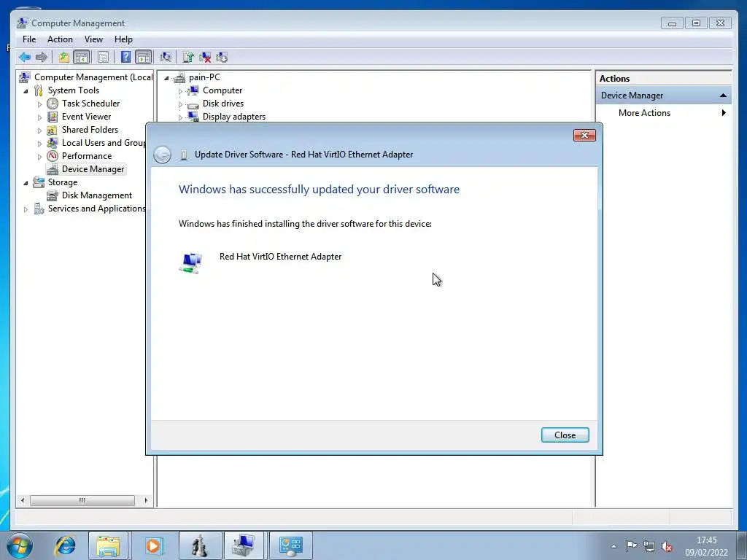The height and width of the screenshot is (560, 747).
Task: Expand Local Users and Groups node
Action: (39, 144)
